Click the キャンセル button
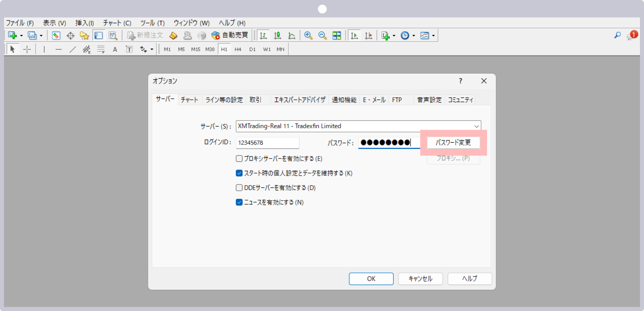This screenshot has height=311, width=644. click(x=420, y=279)
